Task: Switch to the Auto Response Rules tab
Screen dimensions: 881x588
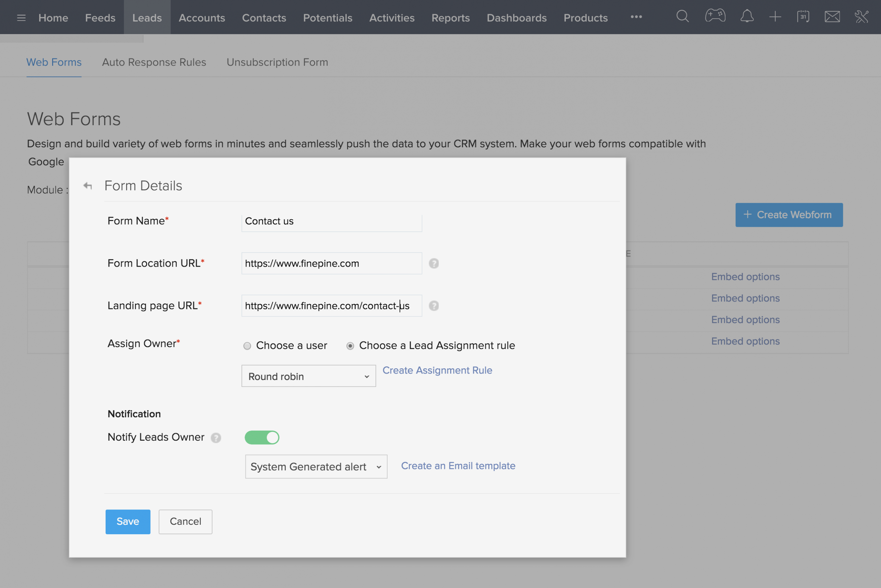Action: pyautogui.click(x=154, y=62)
